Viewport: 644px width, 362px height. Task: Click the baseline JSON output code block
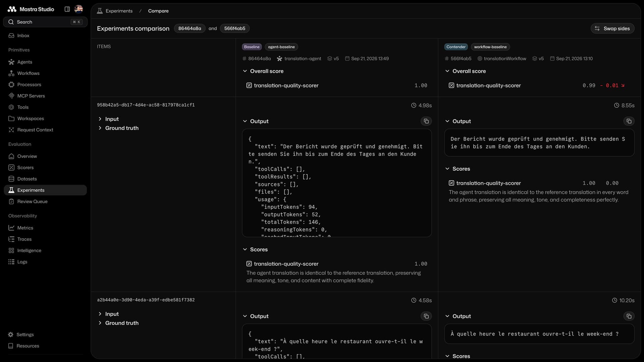pyautogui.click(x=337, y=183)
